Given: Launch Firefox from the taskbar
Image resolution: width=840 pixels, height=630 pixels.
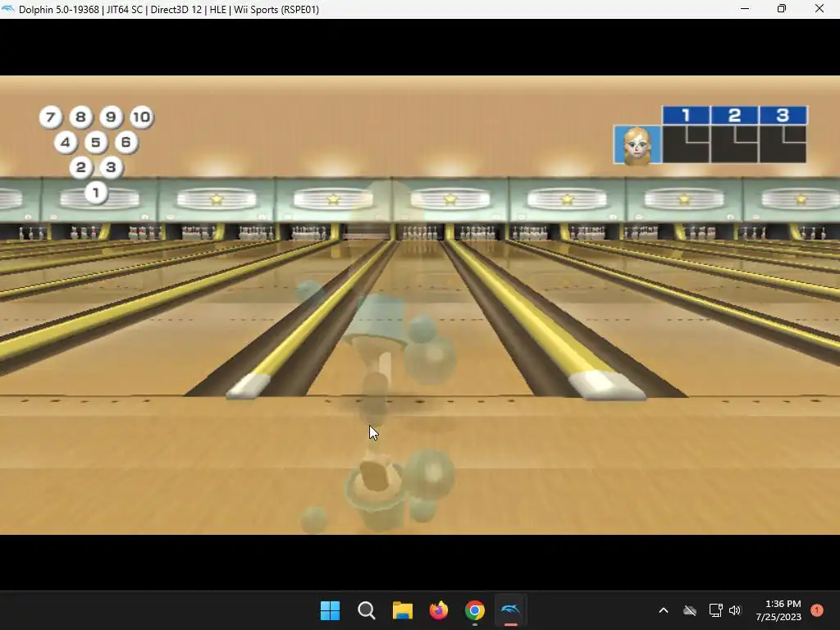Looking at the screenshot, I should [439, 610].
